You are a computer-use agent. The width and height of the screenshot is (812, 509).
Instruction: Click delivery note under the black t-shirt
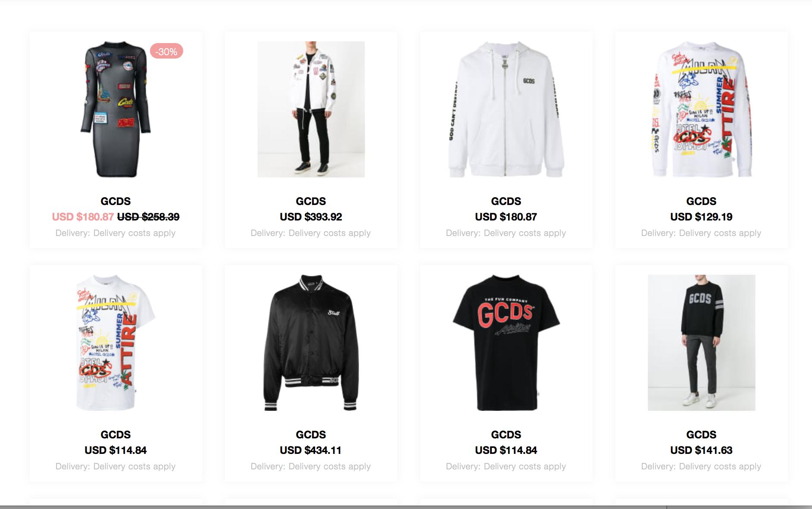(506, 466)
